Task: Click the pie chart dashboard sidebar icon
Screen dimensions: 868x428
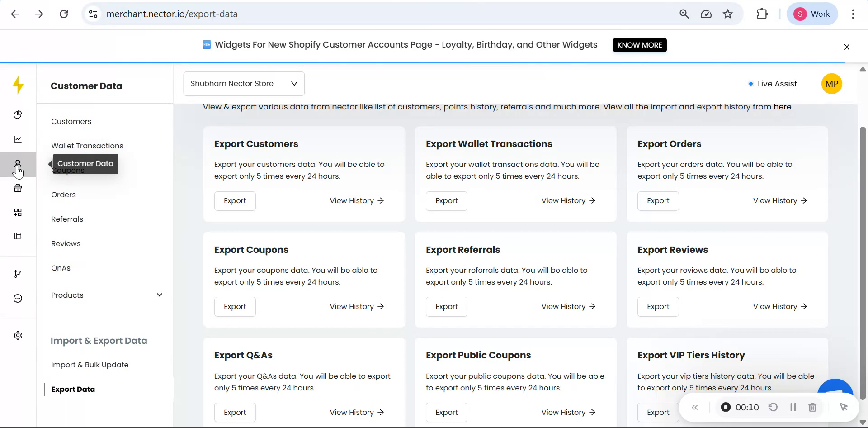Action: (18, 115)
